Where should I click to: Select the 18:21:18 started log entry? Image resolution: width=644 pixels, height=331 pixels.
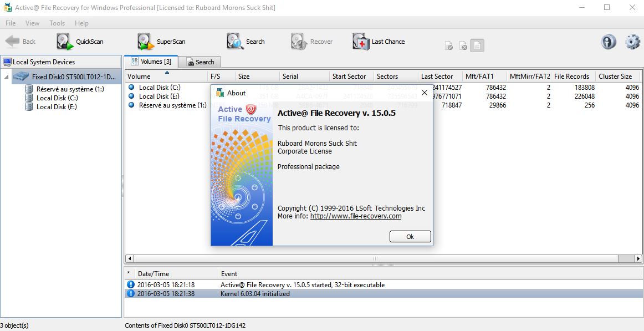pyautogui.click(x=384, y=284)
